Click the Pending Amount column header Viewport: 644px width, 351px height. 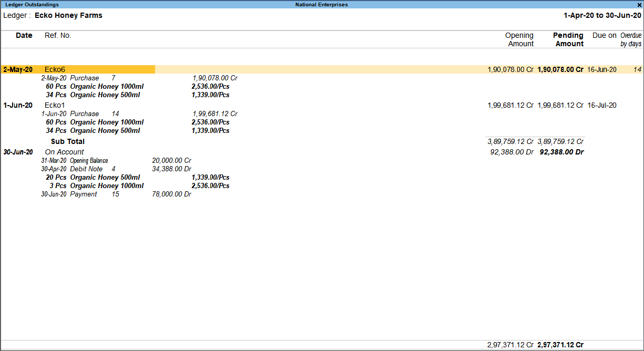pos(569,39)
